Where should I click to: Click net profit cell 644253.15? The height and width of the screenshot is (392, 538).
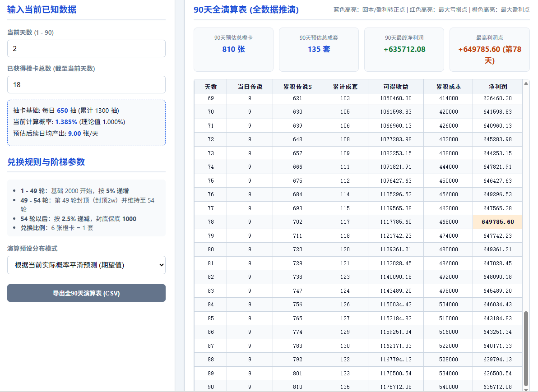pos(498,153)
